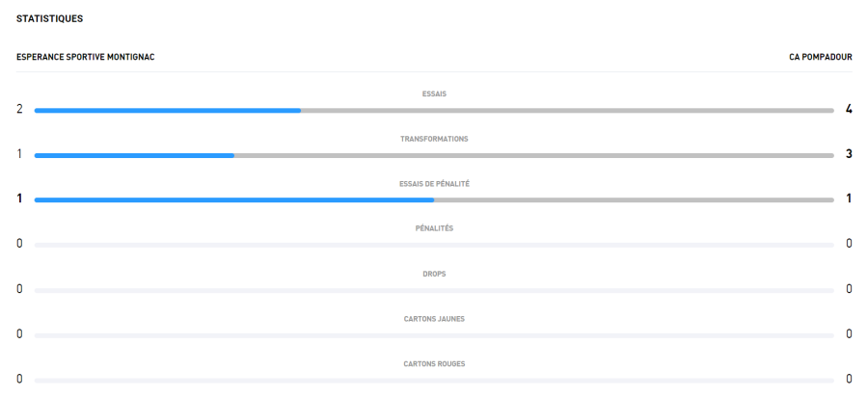Click the CARTONS ROUGES label

click(x=434, y=363)
